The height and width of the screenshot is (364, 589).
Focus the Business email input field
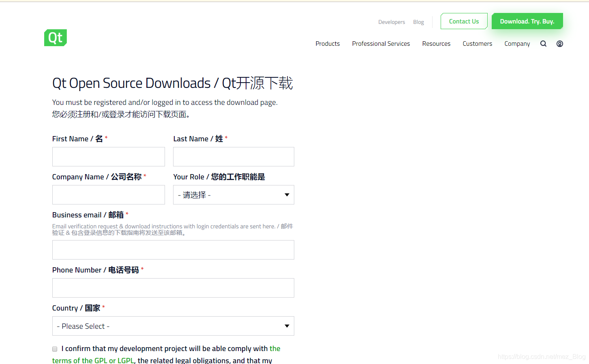[x=173, y=250]
